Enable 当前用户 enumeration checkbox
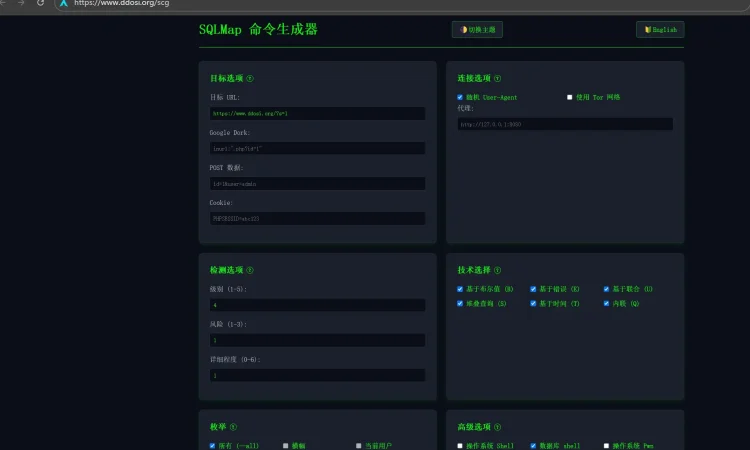Image resolution: width=750 pixels, height=450 pixels. 359,446
